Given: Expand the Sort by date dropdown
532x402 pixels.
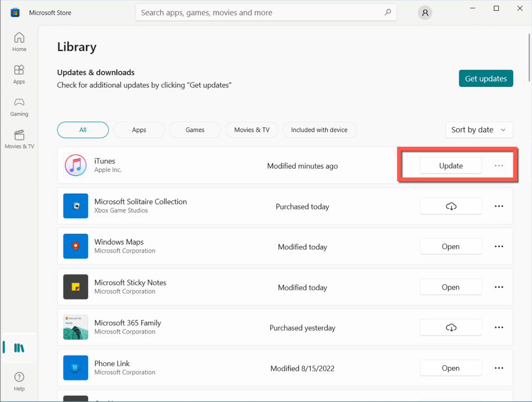Looking at the screenshot, I should point(478,130).
